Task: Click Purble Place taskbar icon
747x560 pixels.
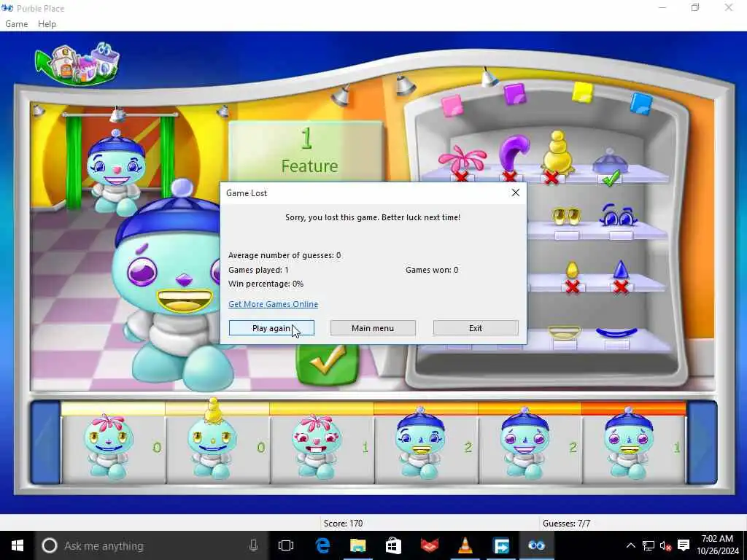Action: (536, 545)
